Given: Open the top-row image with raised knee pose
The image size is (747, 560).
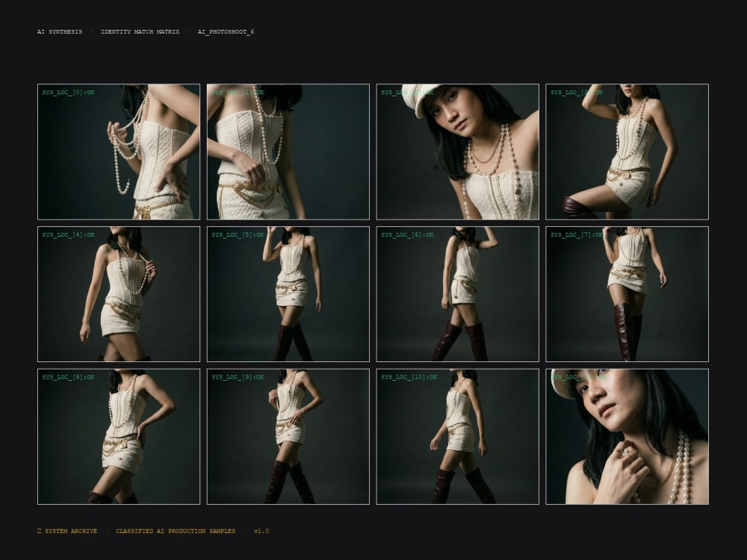Looking at the screenshot, I should click(627, 152).
